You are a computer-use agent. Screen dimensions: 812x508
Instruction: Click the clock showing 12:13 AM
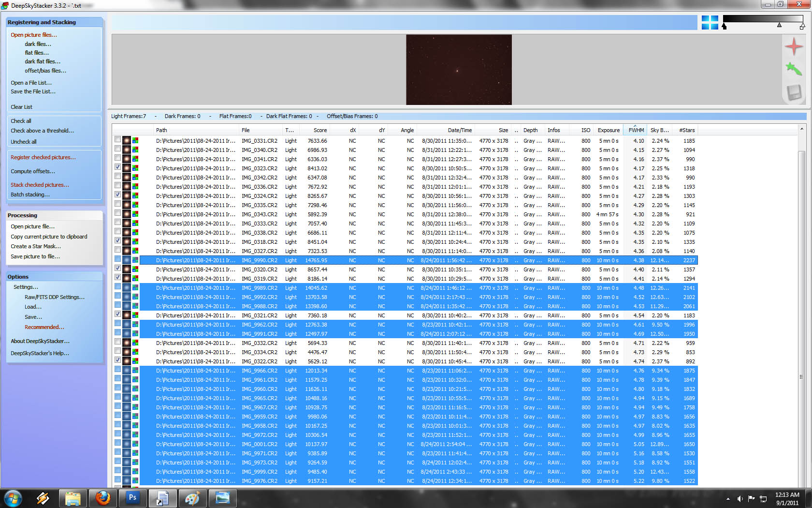click(787, 495)
